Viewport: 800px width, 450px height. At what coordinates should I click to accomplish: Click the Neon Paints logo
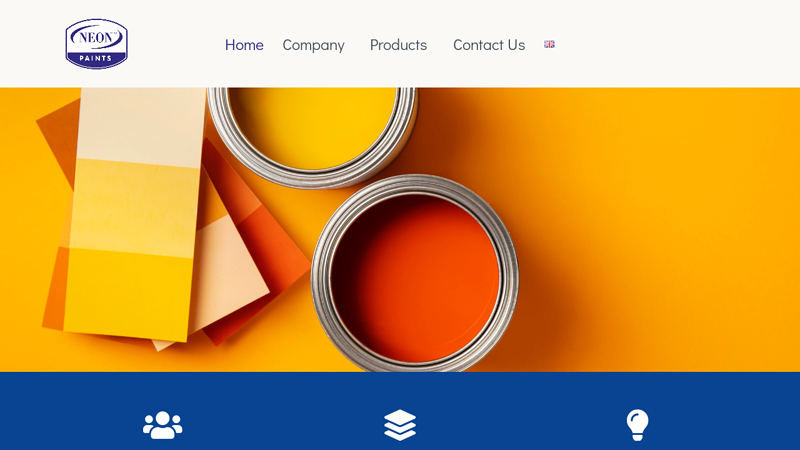[96, 44]
